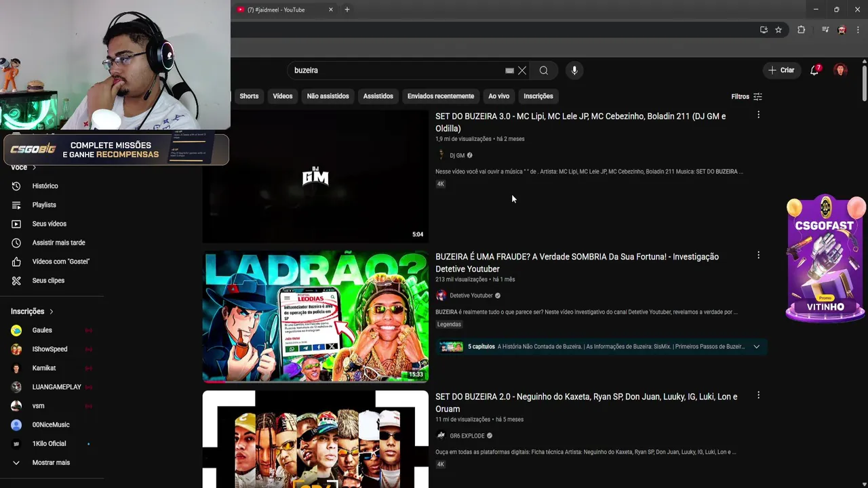Select the Assistidos filter chip
Image resolution: width=868 pixels, height=488 pixels.
(x=378, y=96)
